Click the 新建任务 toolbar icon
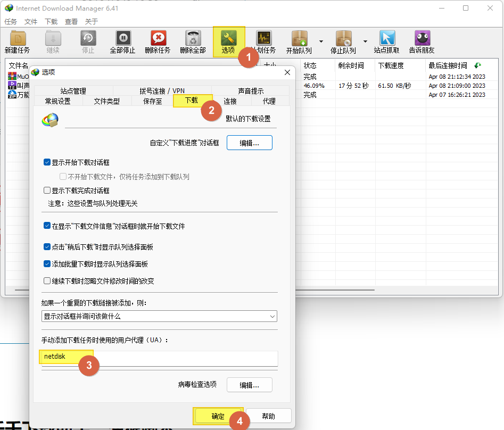 (18, 39)
